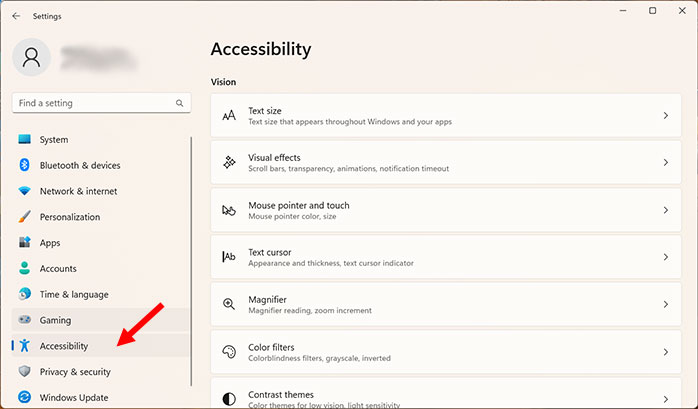The height and width of the screenshot is (409, 698).
Task: Click the search magnifying glass icon
Action: click(180, 103)
